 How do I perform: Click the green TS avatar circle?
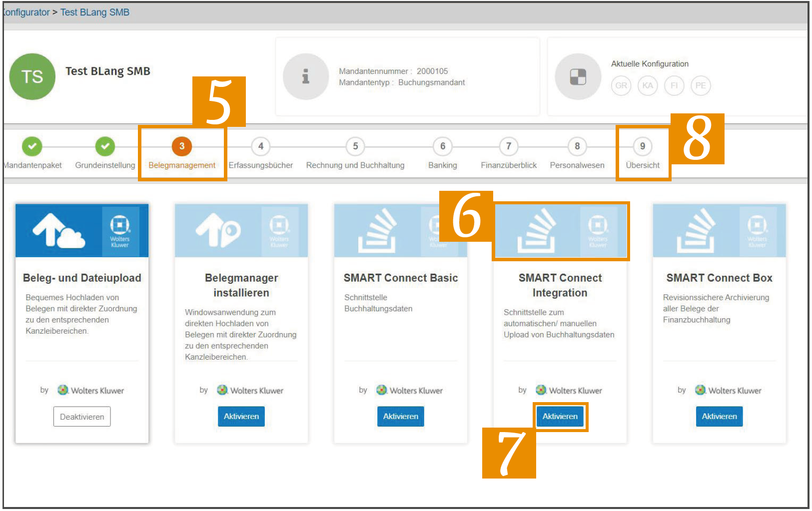click(x=32, y=76)
